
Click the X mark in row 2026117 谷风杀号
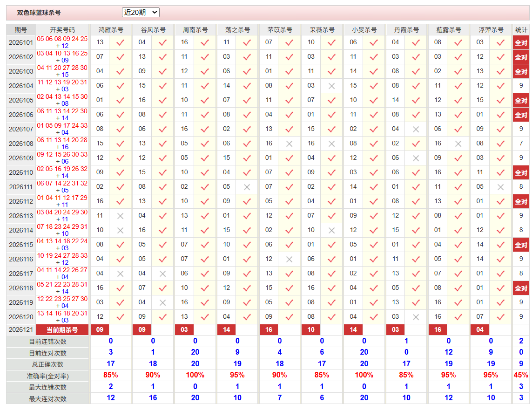tap(162, 274)
